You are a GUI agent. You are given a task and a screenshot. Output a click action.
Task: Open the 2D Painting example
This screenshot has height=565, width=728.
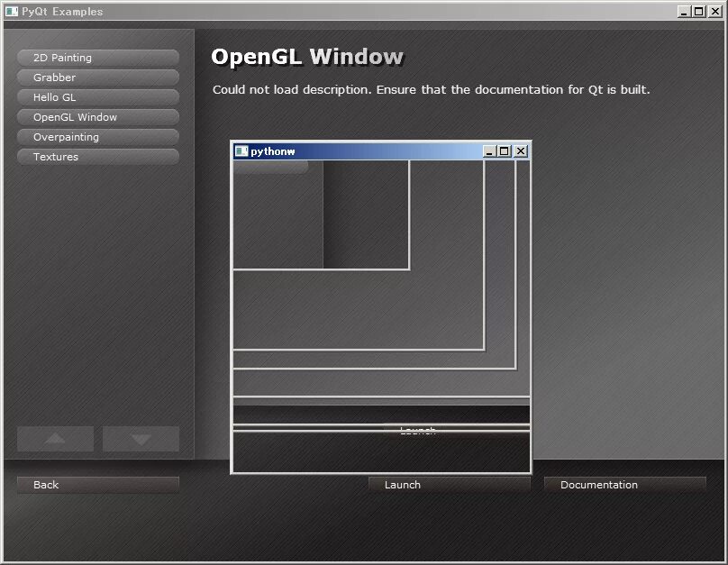tap(98, 58)
